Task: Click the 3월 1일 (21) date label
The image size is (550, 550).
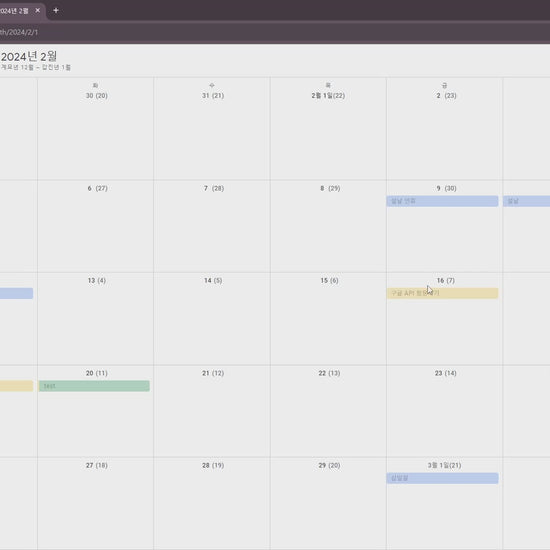Action: (x=444, y=465)
